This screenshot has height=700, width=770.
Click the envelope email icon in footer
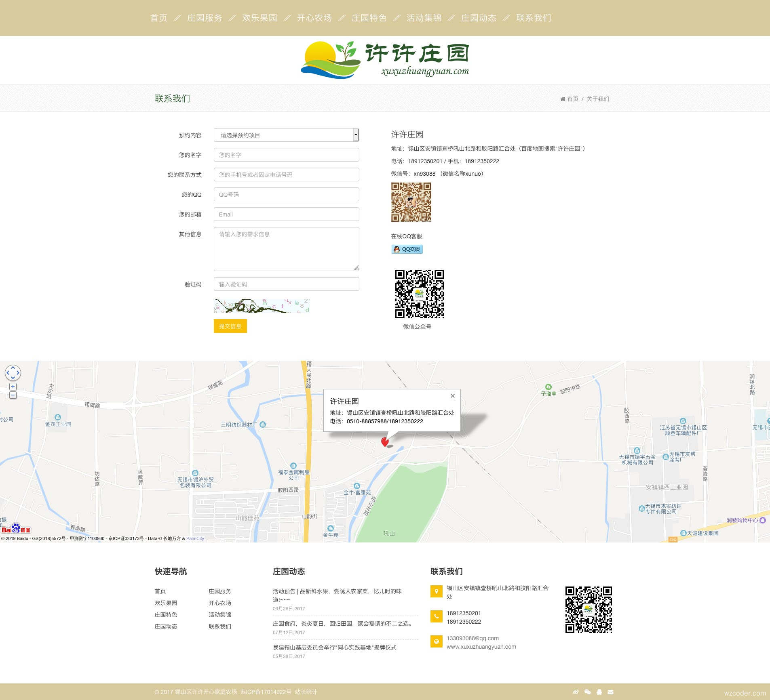point(610,692)
